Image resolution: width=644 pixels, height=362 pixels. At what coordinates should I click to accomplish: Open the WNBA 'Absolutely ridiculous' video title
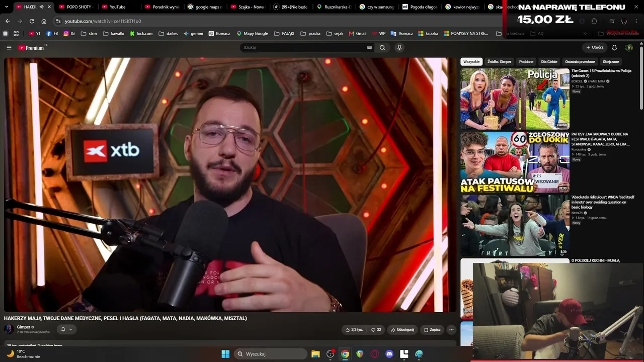[603, 202]
